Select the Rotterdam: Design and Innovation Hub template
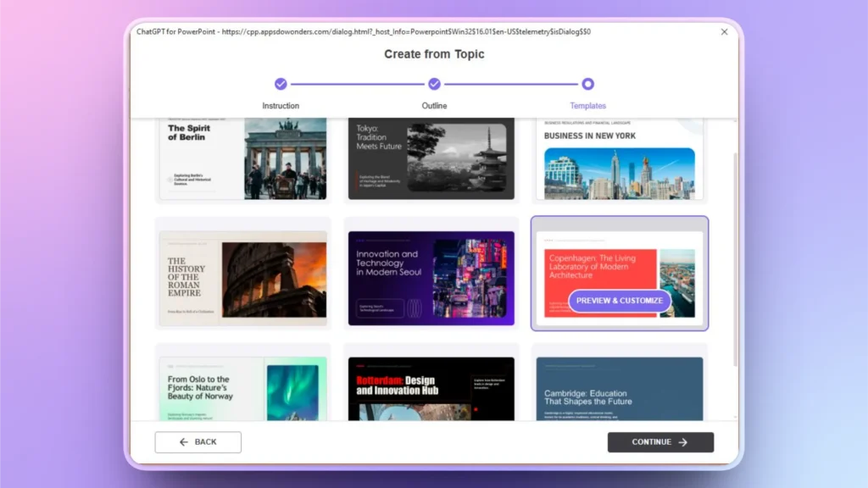This screenshot has width=868, height=488. pyautogui.click(x=431, y=385)
